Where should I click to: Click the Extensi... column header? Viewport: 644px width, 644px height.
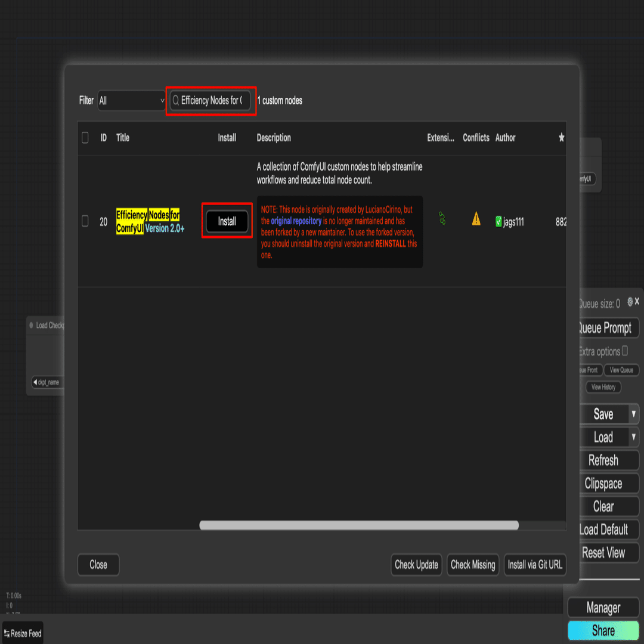441,138
